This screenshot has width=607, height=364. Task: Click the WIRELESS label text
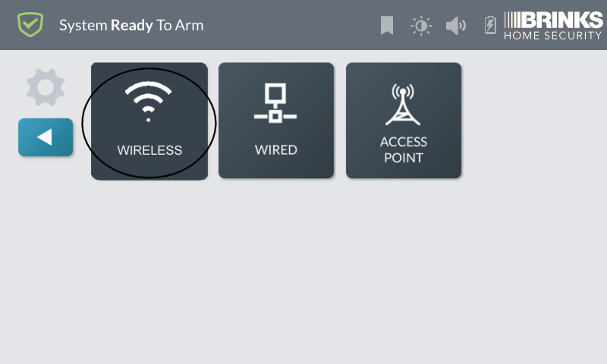pyautogui.click(x=149, y=150)
